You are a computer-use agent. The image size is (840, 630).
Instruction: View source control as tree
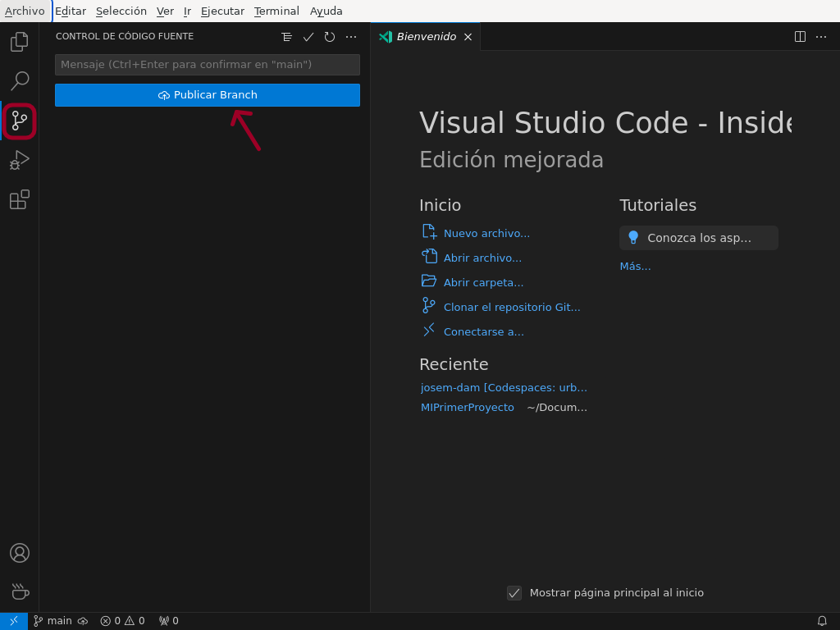[x=286, y=37]
